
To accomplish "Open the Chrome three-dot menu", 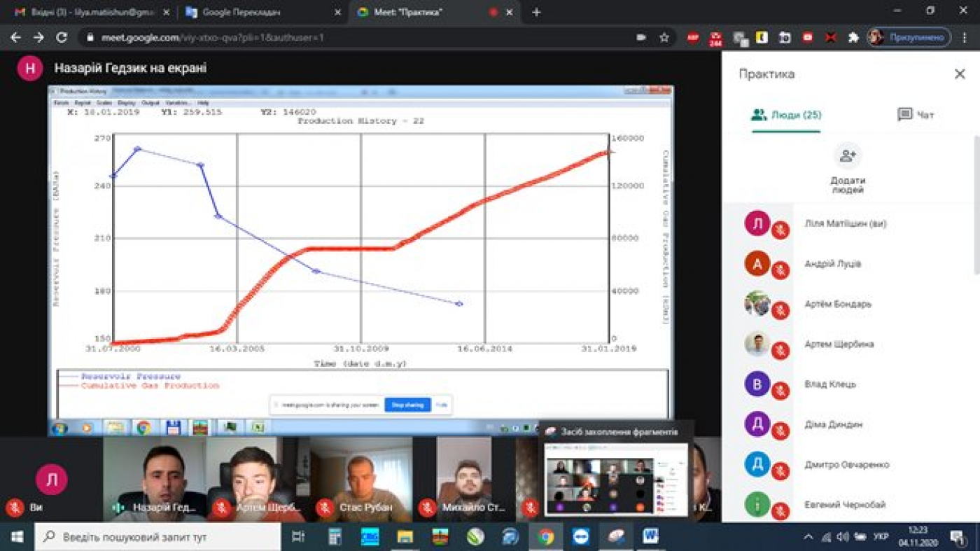I will [965, 38].
